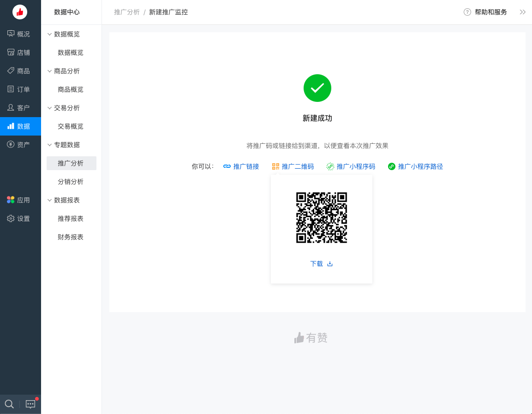Click the green success checkmark
This screenshot has width=532, height=414.
click(x=317, y=88)
